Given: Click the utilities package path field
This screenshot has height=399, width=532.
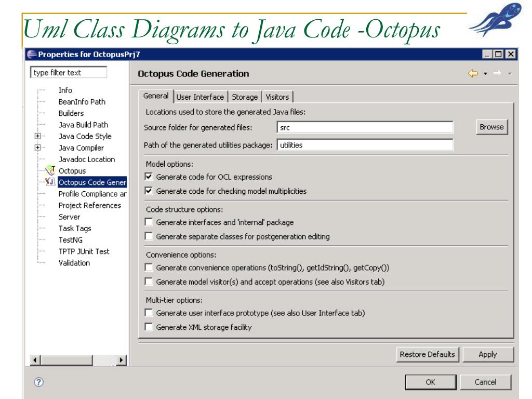Looking at the screenshot, I should [x=365, y=145].
